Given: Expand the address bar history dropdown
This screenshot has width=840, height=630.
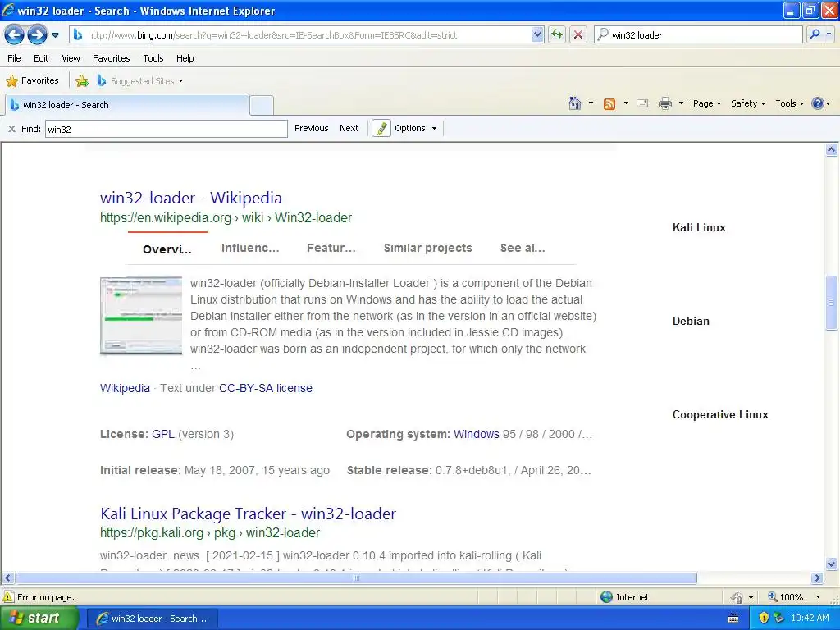Looking at the screenshot, I should tap(537, 34).
